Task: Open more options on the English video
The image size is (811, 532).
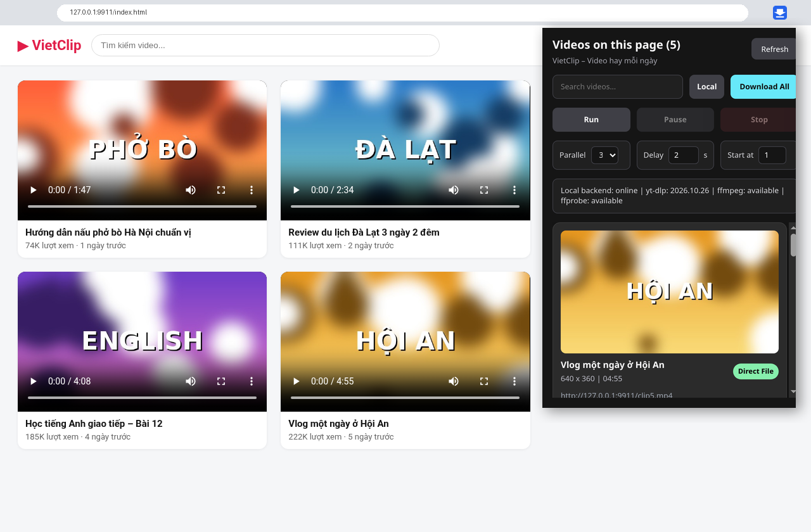Action: [x=252, y=381]
